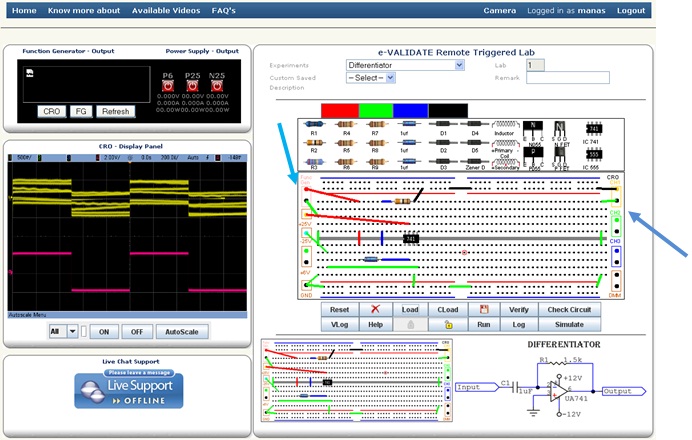The height and width of the screenshot is (440, 692).
Task: Click the open padlock unlock icon
Action: coord(448,325)
